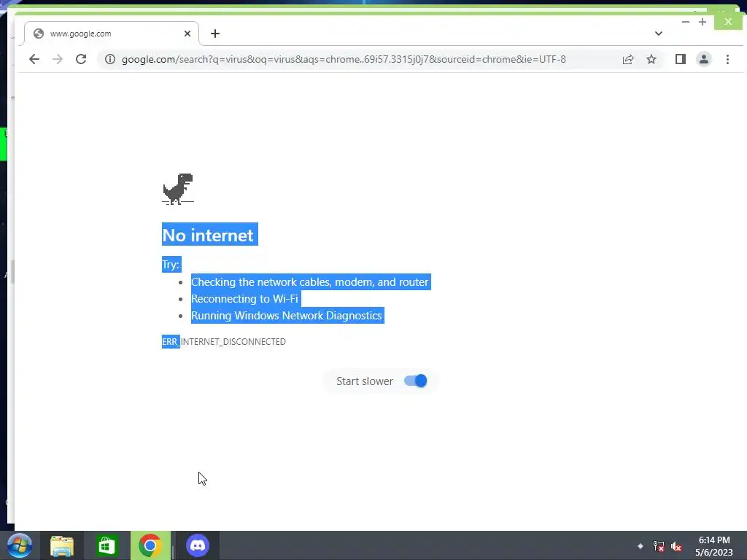Close the www.google.com tab
Screen dimensions: 747x560
(187, 34)
